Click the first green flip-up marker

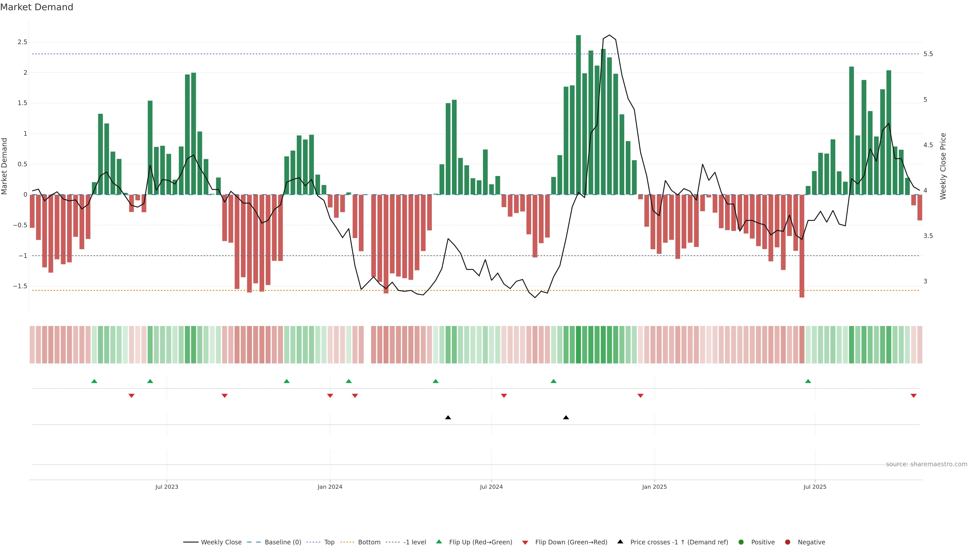[94, 381]
